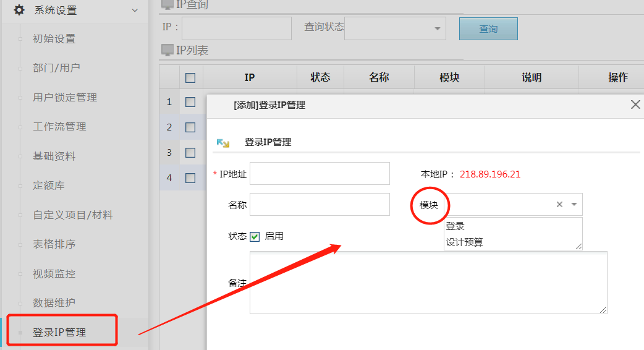Open 登录IP管理 in the sidebar
This screenshot has height=350, width=644.
click(x=59, y=332)
